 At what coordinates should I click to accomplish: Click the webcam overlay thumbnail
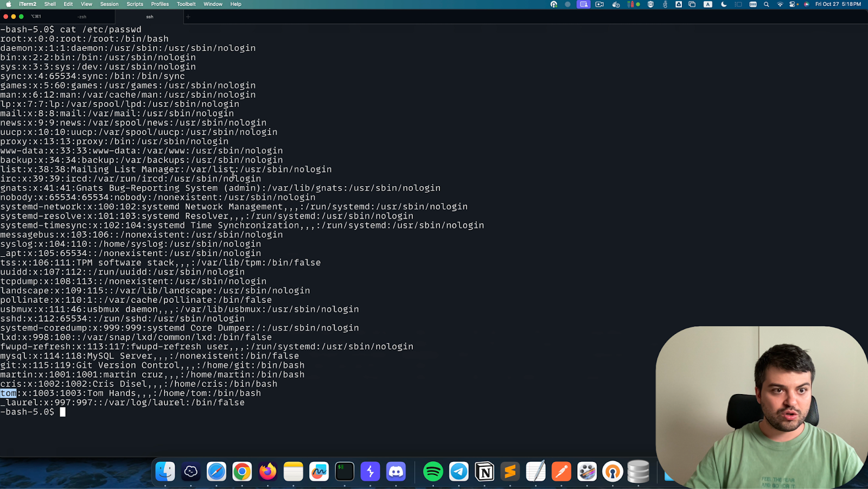761,407
